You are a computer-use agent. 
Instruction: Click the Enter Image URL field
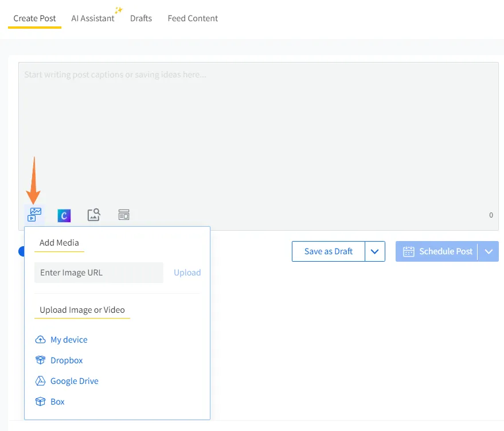99,272
